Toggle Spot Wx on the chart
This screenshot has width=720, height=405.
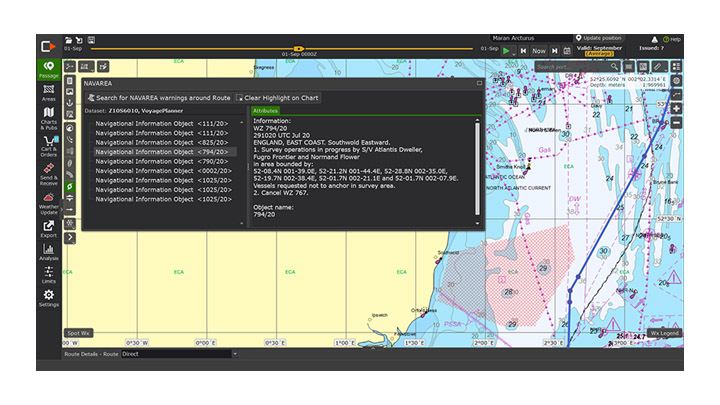click(x=78, y=333)
